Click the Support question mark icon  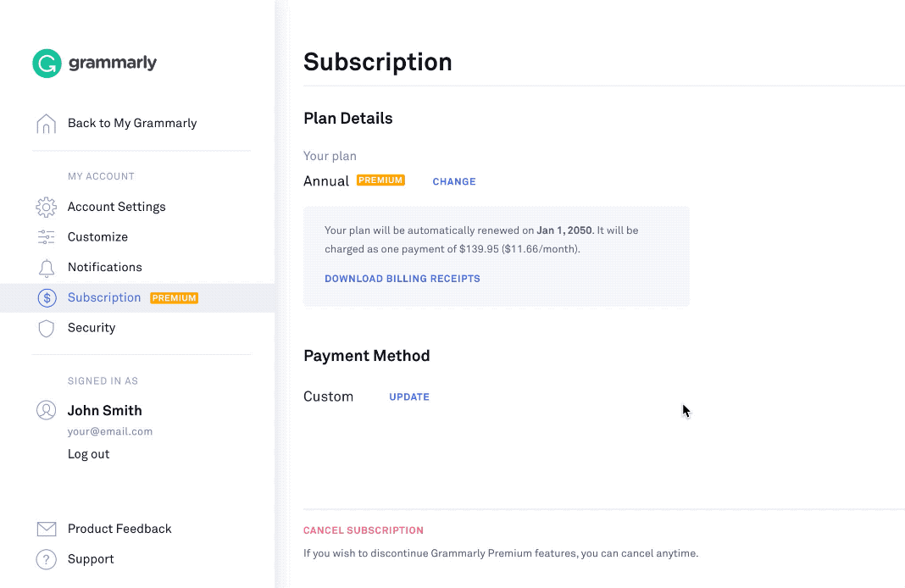(x=47, y=559)
